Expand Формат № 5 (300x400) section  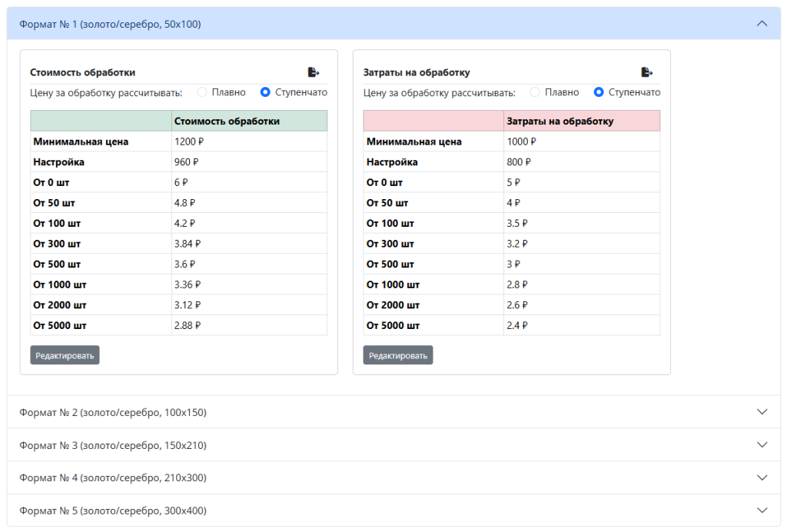[393, 510]
